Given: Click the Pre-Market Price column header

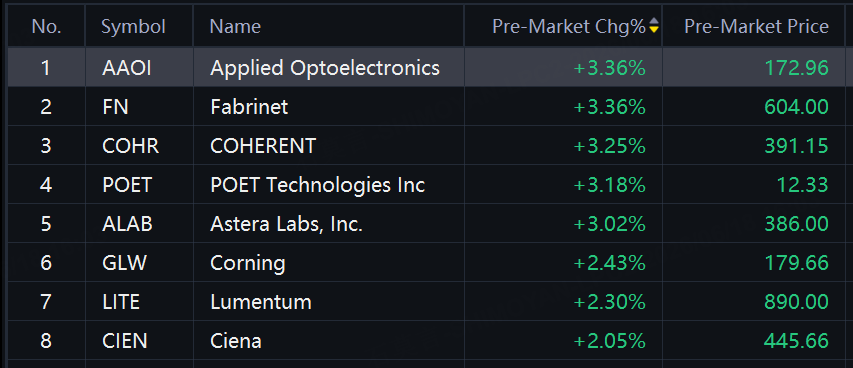Looking at the screenshot, I should point(756,26).
